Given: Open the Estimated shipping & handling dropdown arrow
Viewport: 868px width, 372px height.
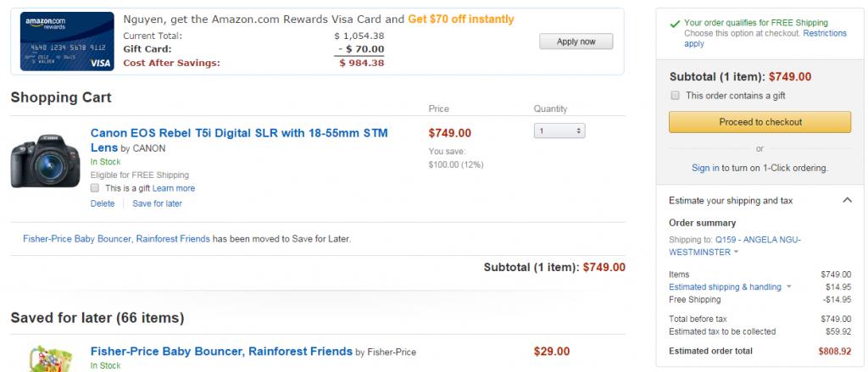Looking at the screenshot, I should coord(789,286).
